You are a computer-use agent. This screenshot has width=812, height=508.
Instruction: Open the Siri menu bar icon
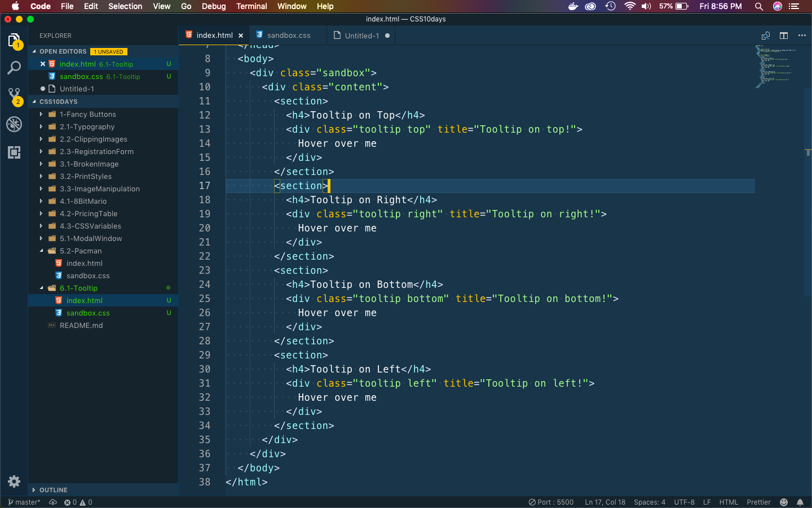778,6
